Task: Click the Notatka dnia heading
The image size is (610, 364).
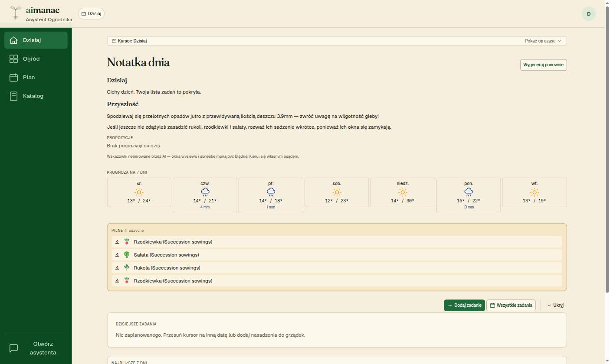Action: [x=138, y=62]
